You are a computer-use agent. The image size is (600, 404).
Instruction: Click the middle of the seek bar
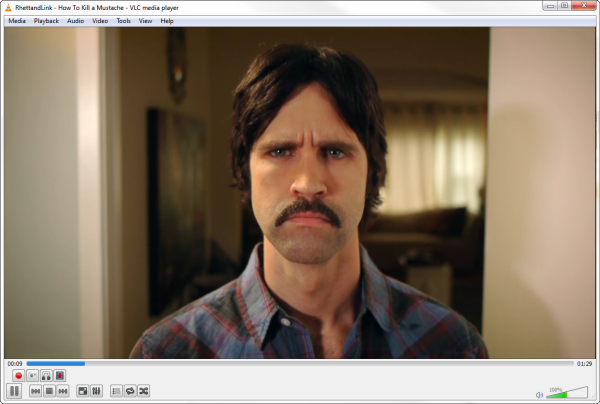(x=300, y=363)
